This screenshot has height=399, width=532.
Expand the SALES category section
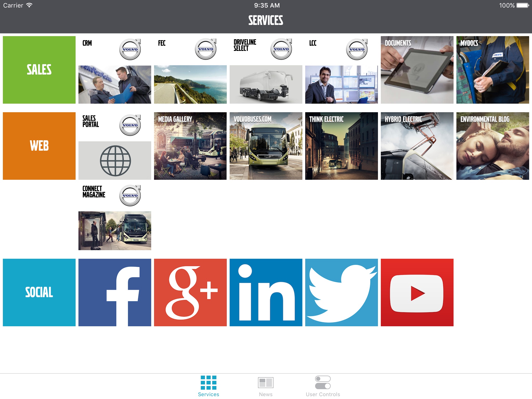(x=39, y=69)
